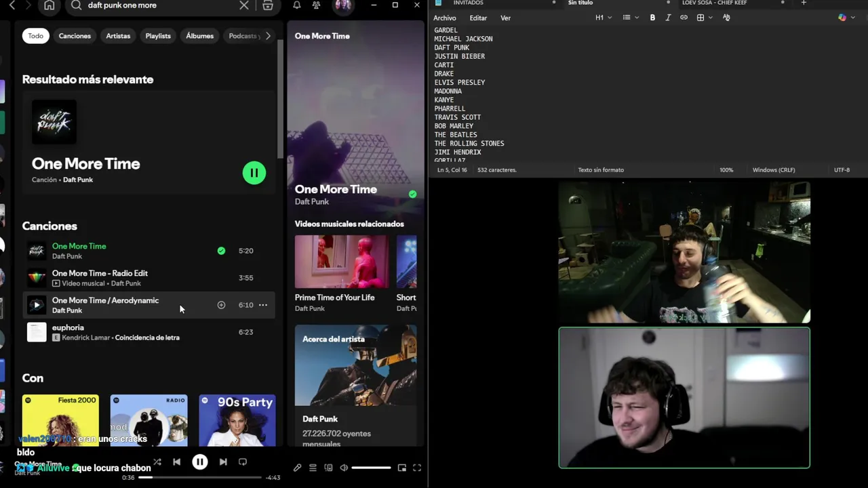Open the play queue icon

(x=313, y=468)
